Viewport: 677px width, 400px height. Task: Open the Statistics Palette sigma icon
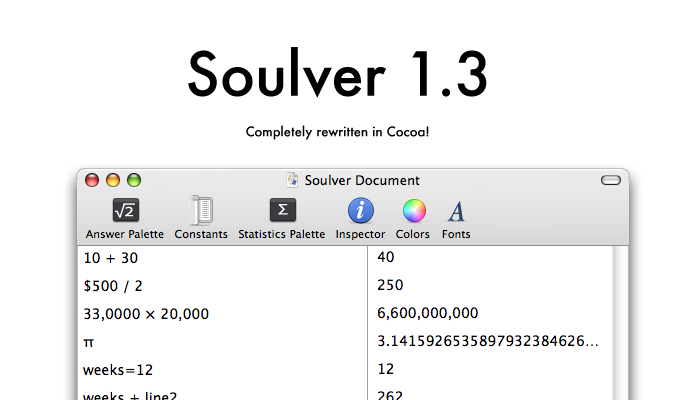[x=282, y=210]
